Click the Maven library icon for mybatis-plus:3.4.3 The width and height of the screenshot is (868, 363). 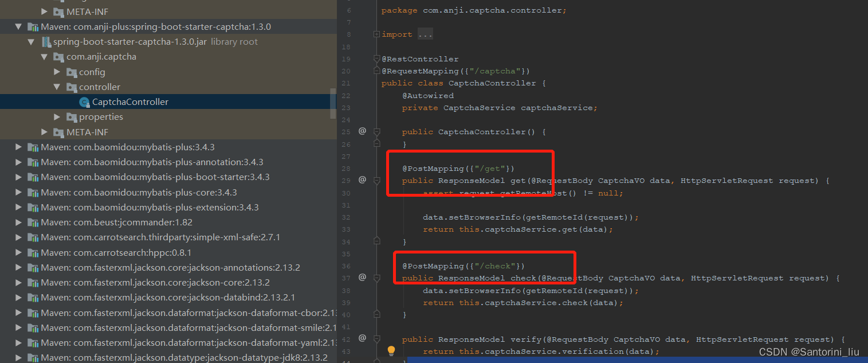pyautogui.click(x=33, y=147)
